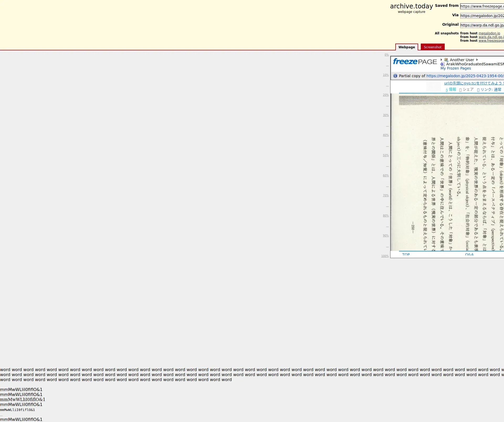
Task: Click the Another User people icon
Action: click(x=446, y=60)
